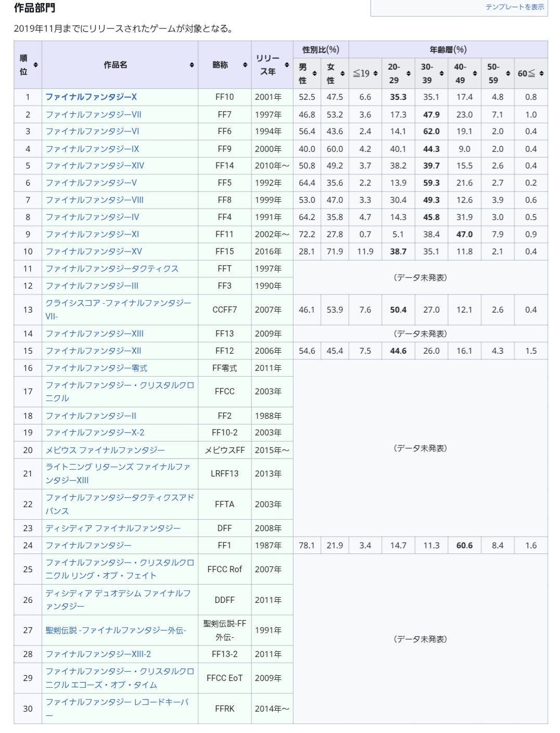Sort table by 作品名 column arrows
Image resolution: width=560 pixels, height=733 pixels.
pos(192,65)
